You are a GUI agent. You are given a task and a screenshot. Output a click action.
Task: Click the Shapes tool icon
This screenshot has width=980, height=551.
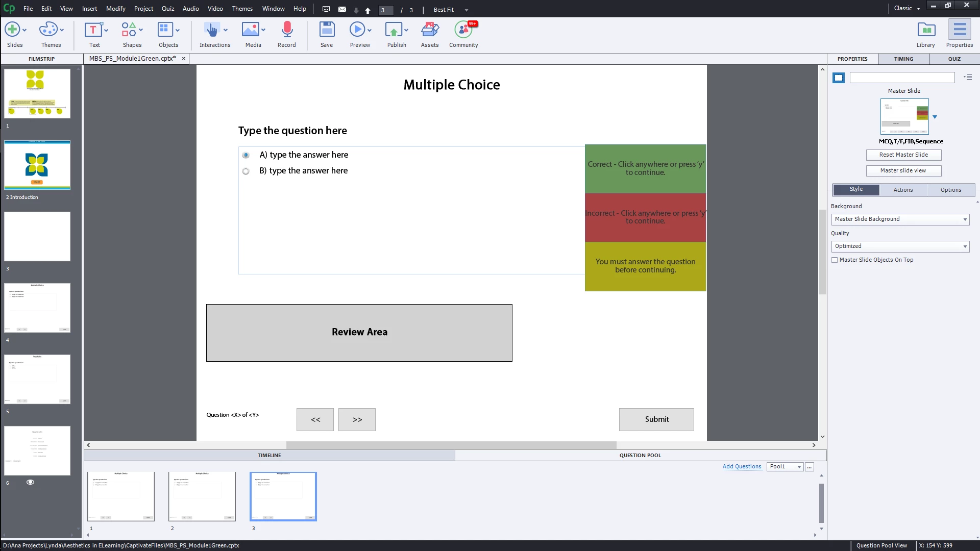[129, 30]
